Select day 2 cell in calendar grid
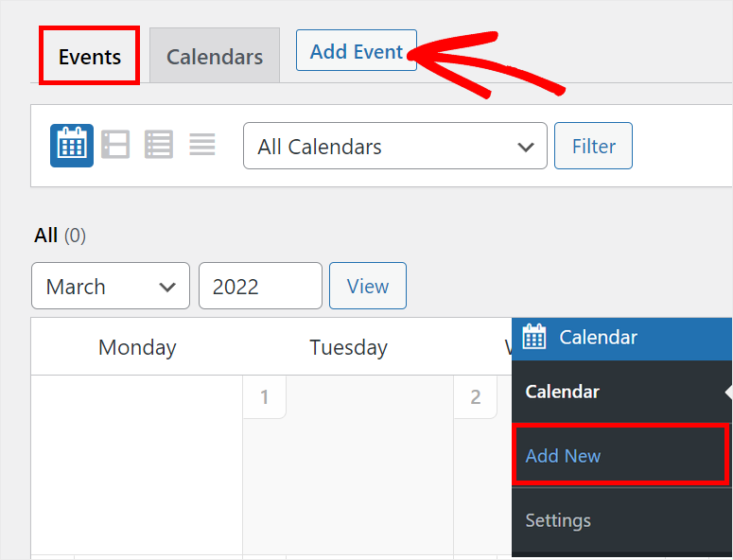This screenshot has height=560, width=733. [482, 464]
